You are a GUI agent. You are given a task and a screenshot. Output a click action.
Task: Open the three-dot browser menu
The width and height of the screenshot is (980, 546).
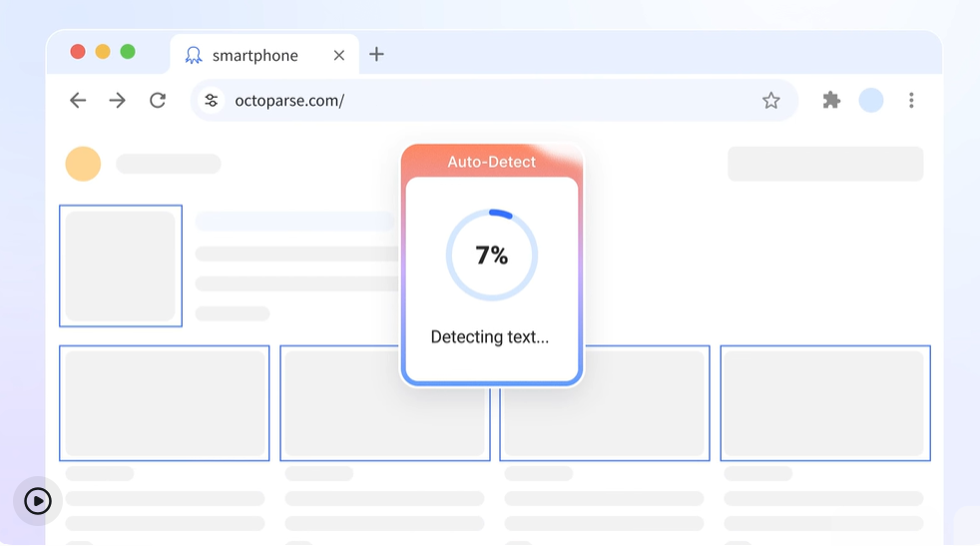pyautogui.click(x=911, y=100)
